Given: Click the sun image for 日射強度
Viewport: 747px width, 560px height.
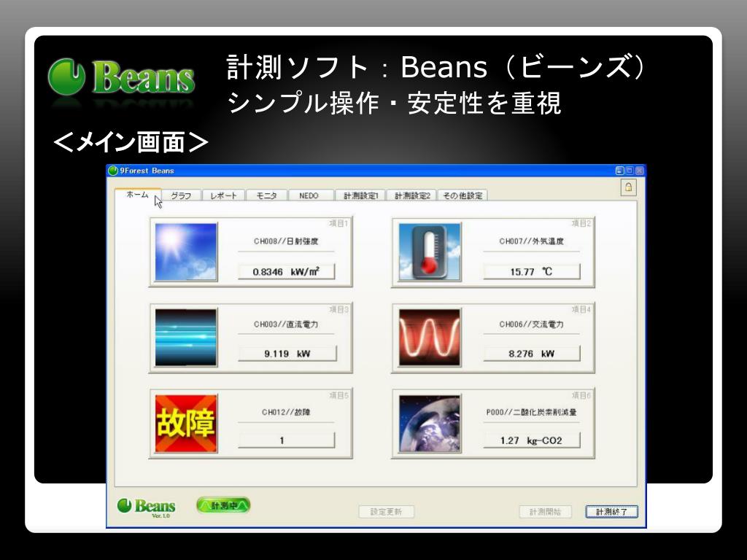Looking at the screenshot, I should [x=186, y=252].
